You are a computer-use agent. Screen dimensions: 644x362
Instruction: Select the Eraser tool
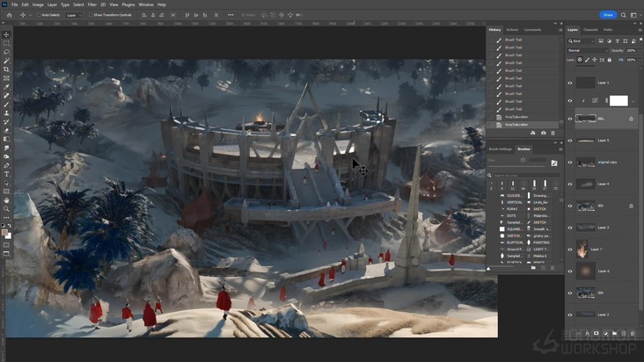tap(6, 130)
